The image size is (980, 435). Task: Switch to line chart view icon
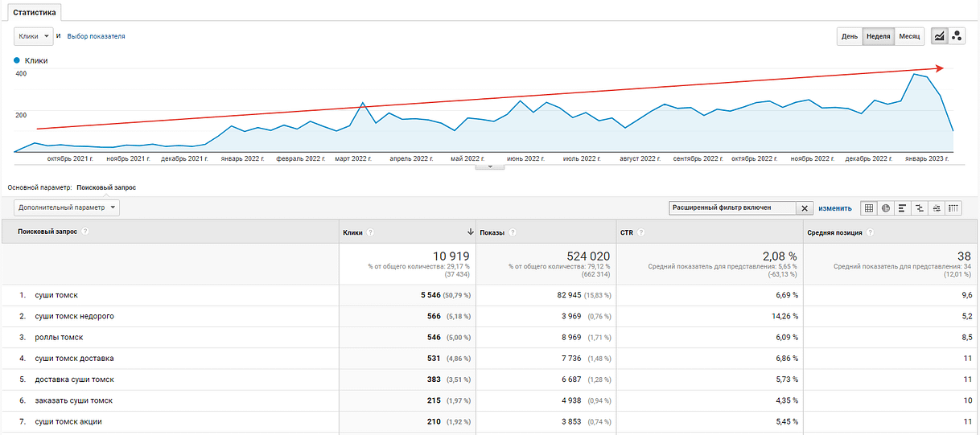pyautogui.click(x=939, y=36)
